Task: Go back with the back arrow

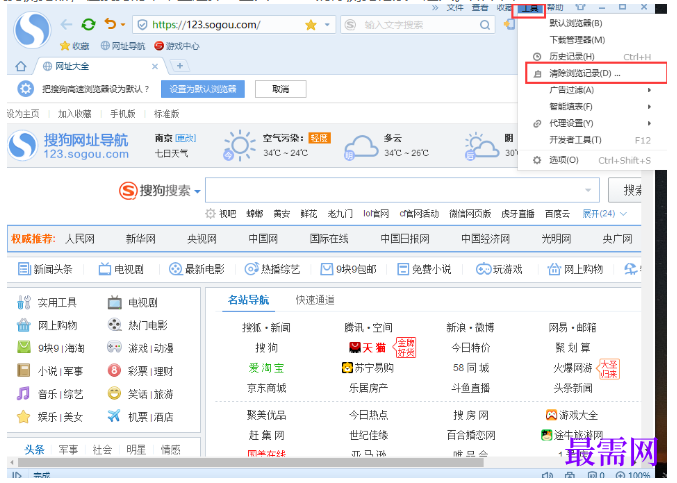Action: pos(66,25)
